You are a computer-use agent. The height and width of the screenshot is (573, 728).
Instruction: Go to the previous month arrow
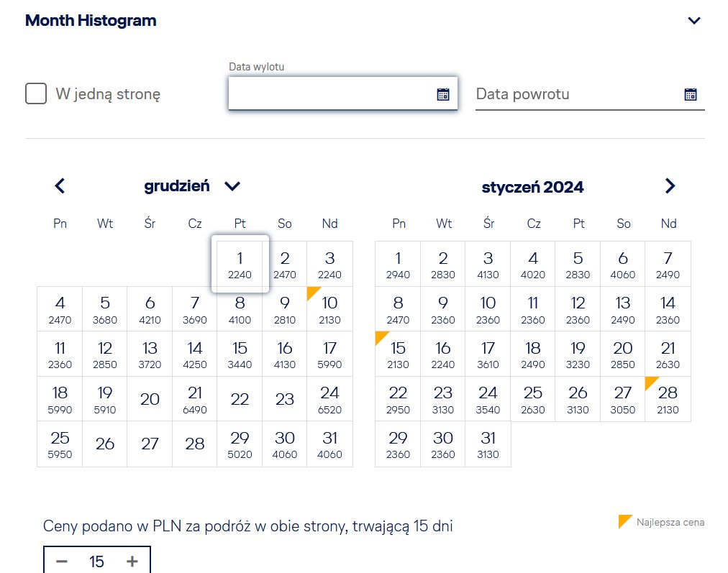point(60,186)
